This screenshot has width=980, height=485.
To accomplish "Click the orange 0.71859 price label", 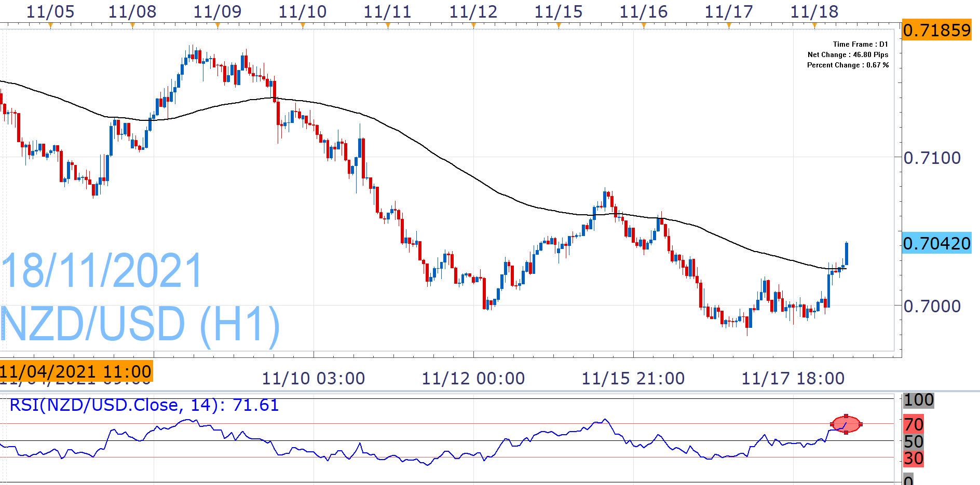I will click(x=936, y=30).
